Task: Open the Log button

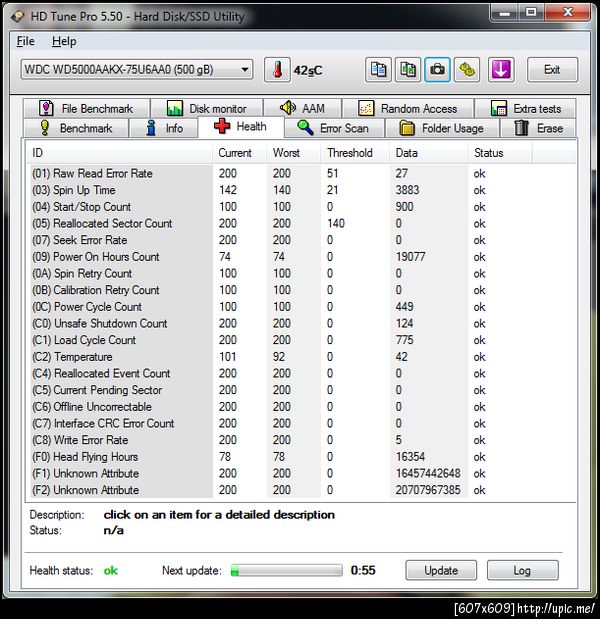Action: click(x=523, y=570)
